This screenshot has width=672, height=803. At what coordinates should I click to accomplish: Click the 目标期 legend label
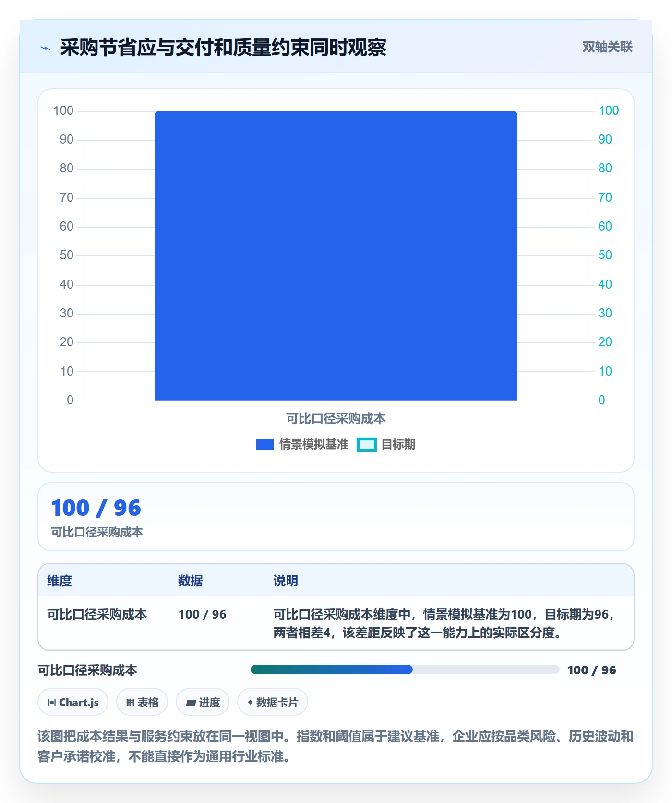click(x=398, y=445)
